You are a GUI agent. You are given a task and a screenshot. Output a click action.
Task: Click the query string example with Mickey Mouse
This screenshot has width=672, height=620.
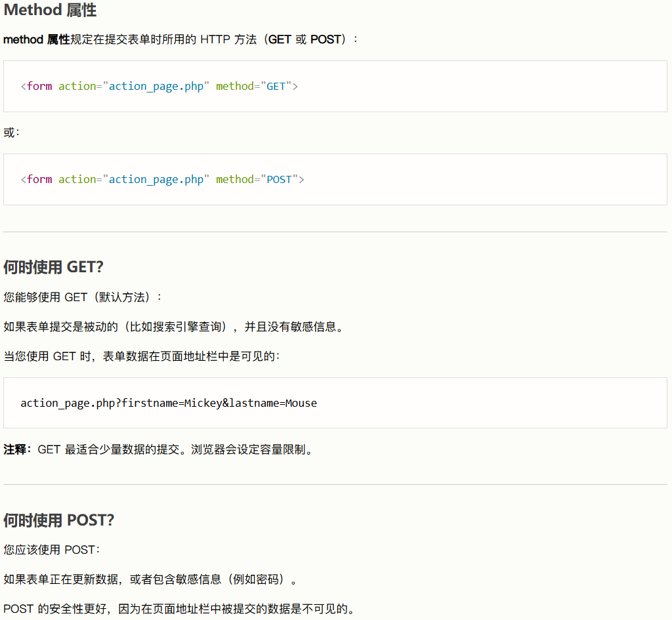169,402
